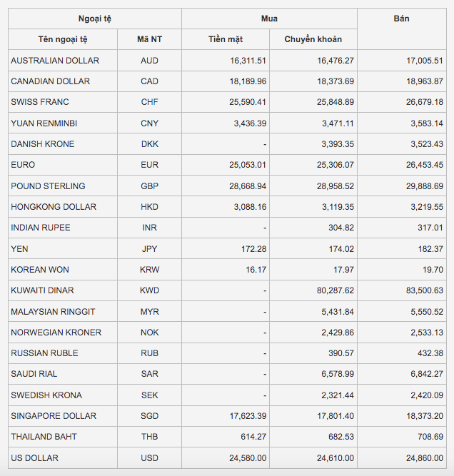Select the "Tên ngoại tệ" sub-header

(x=63, y=39)
